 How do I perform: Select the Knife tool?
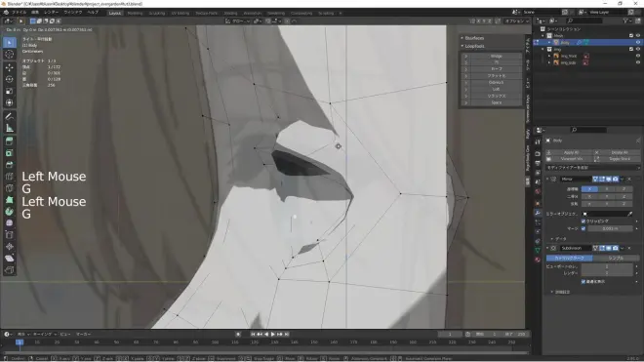[10, 188]
